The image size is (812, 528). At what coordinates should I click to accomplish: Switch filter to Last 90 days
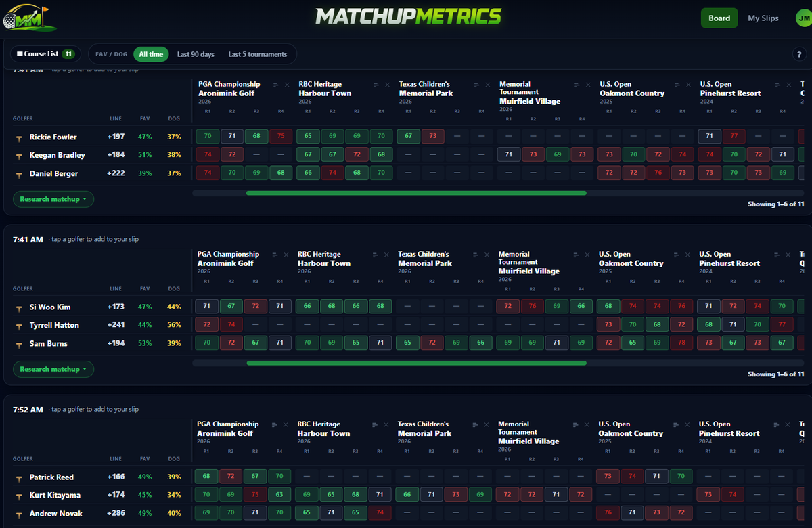[196, 54]
